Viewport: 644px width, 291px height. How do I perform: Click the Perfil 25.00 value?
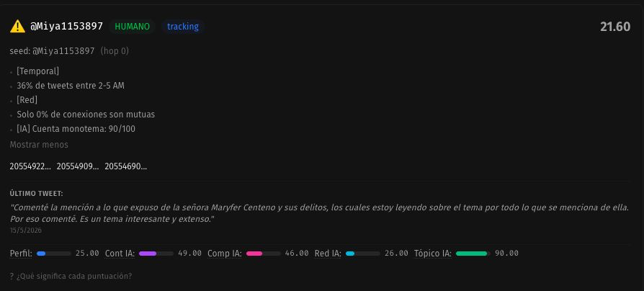point(87,254)
